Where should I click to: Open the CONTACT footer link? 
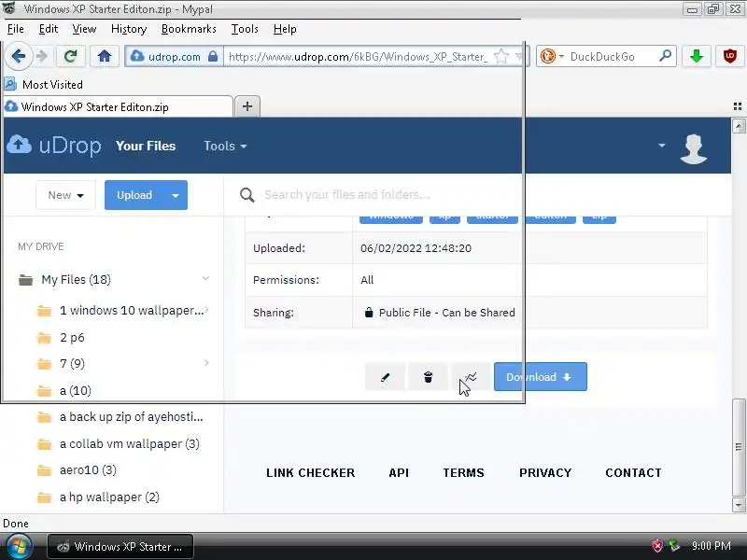tap(634, 473)
